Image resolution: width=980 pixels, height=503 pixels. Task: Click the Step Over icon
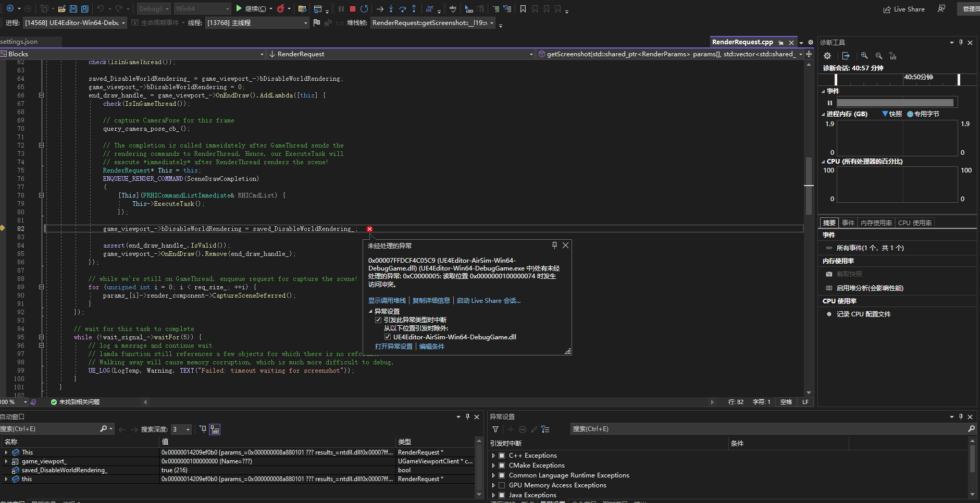coord(402,9)
